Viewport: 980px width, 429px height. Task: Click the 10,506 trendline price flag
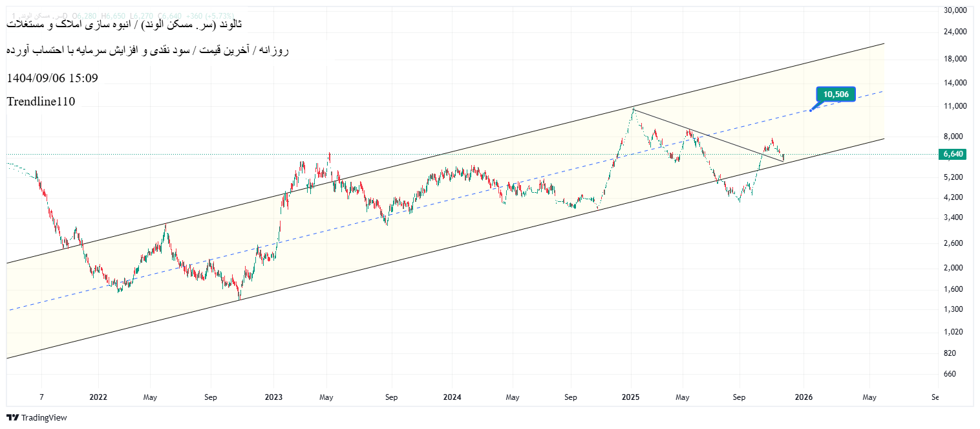(x=836, y=94)
